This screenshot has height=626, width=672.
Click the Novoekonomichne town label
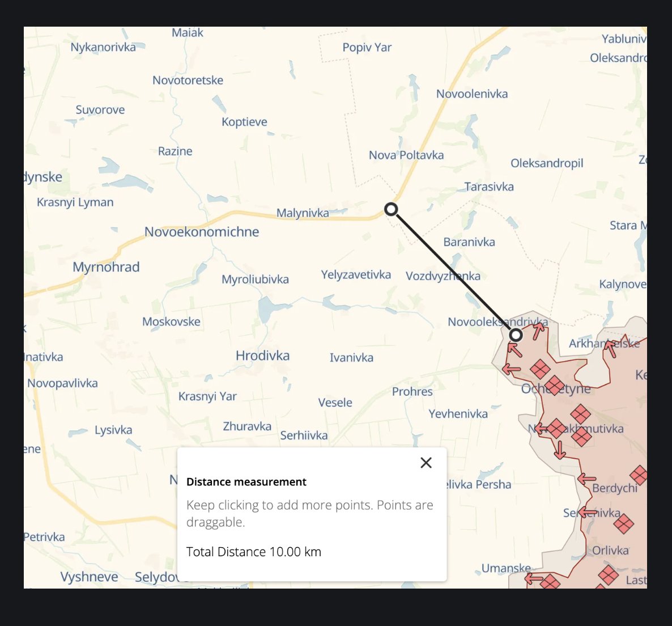tap(202, 231)
